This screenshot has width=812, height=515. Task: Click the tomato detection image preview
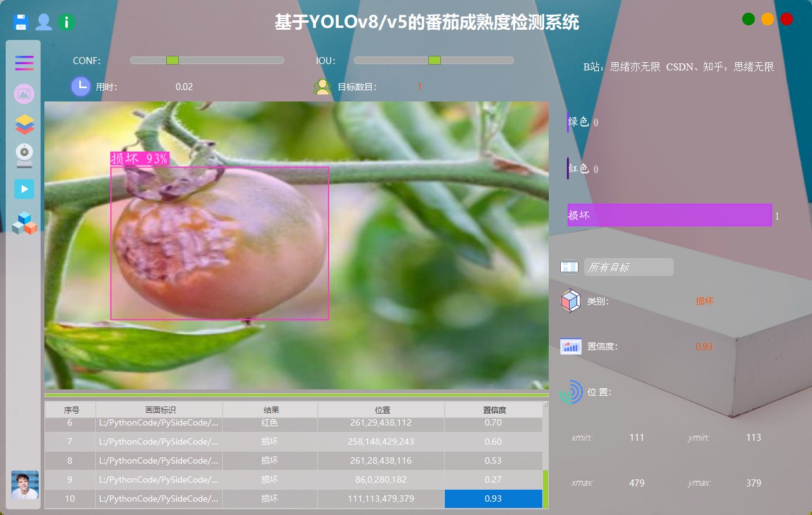pyautogui.click(x=296, y=245)
